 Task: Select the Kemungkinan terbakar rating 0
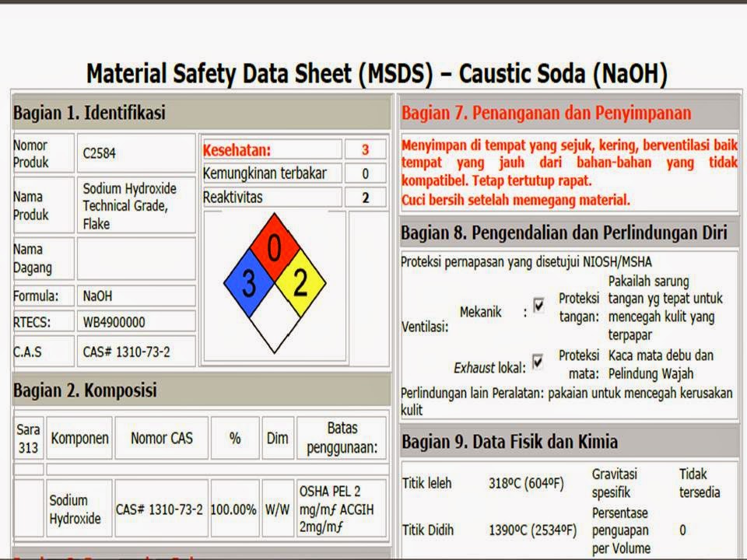tap(365, 173)
